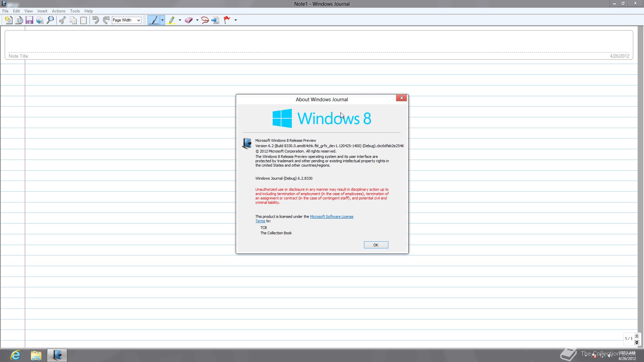Click the network icon in system tray
The image size is (644, 362).
tap(602, 356)
